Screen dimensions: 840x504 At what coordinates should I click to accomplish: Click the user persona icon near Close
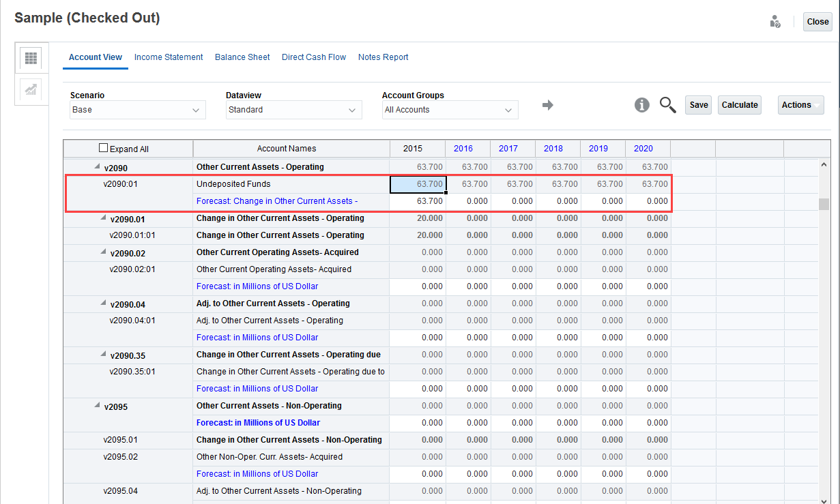(774, 21)
